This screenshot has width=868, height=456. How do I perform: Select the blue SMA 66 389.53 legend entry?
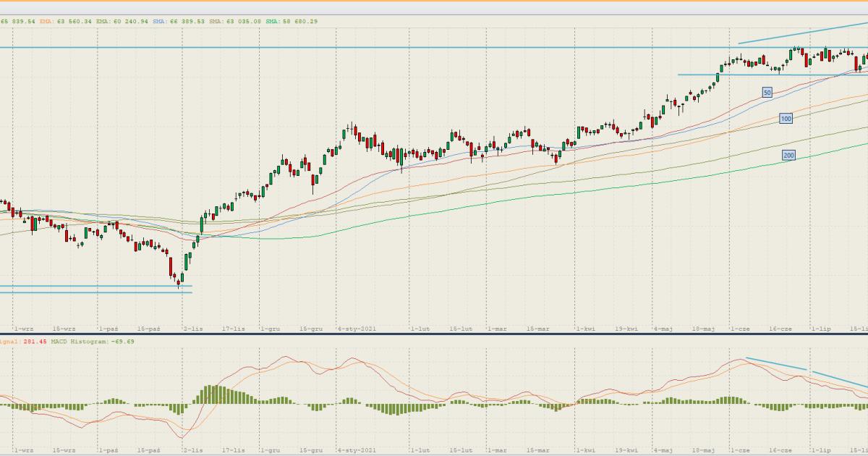point(179,22)
